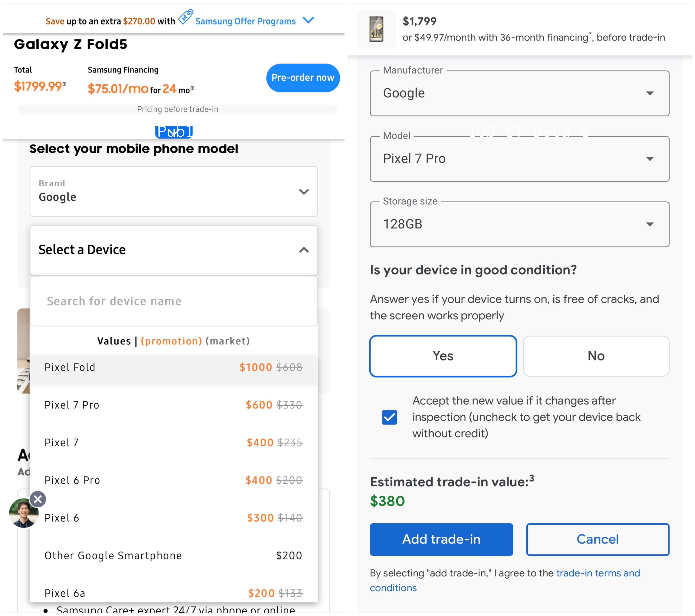Choose Pixel Fold from device list
Image resolution: width=695 pixels, height=616 pixels.
click(x=173, y=367)
